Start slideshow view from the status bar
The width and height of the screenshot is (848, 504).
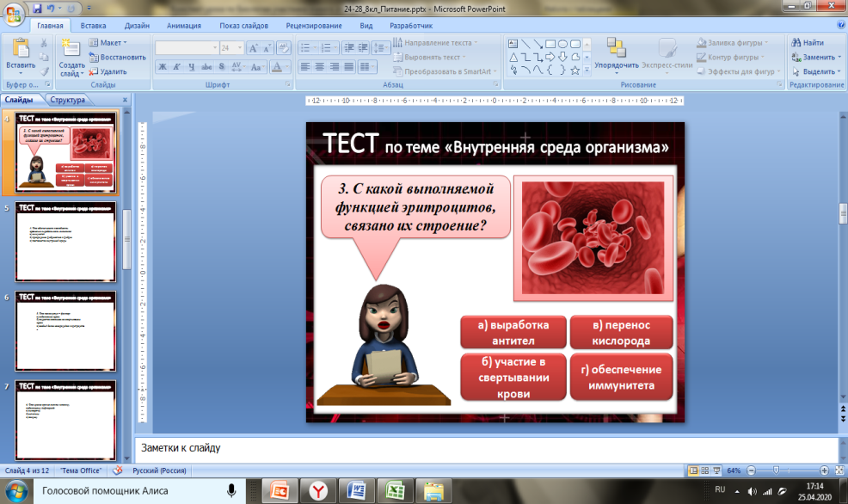coord(714,470)
